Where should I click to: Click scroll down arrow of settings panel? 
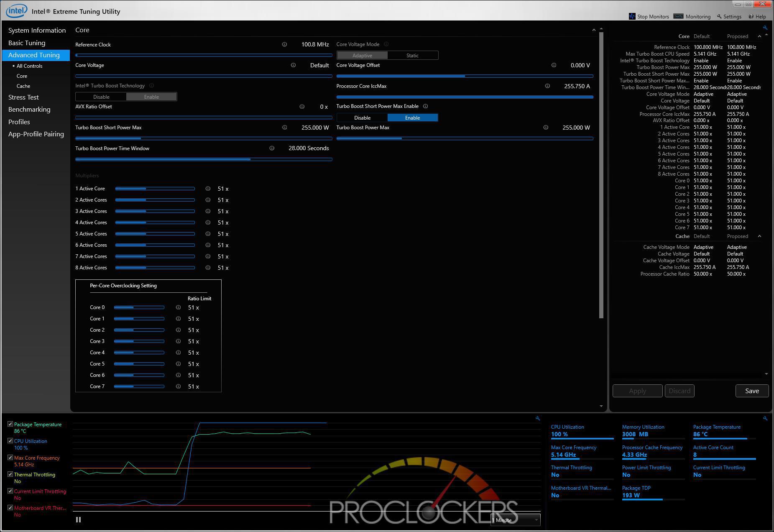(766, 374)
